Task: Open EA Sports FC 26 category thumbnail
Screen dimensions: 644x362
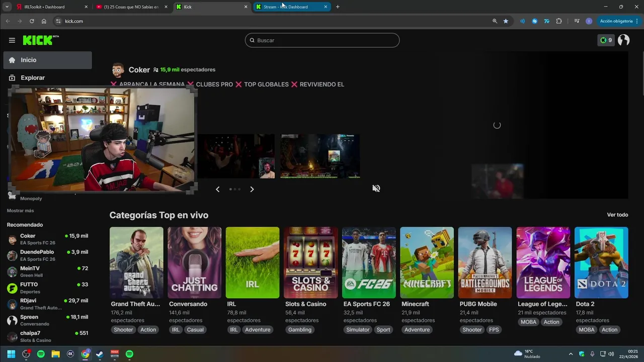Action: (369, 262)
